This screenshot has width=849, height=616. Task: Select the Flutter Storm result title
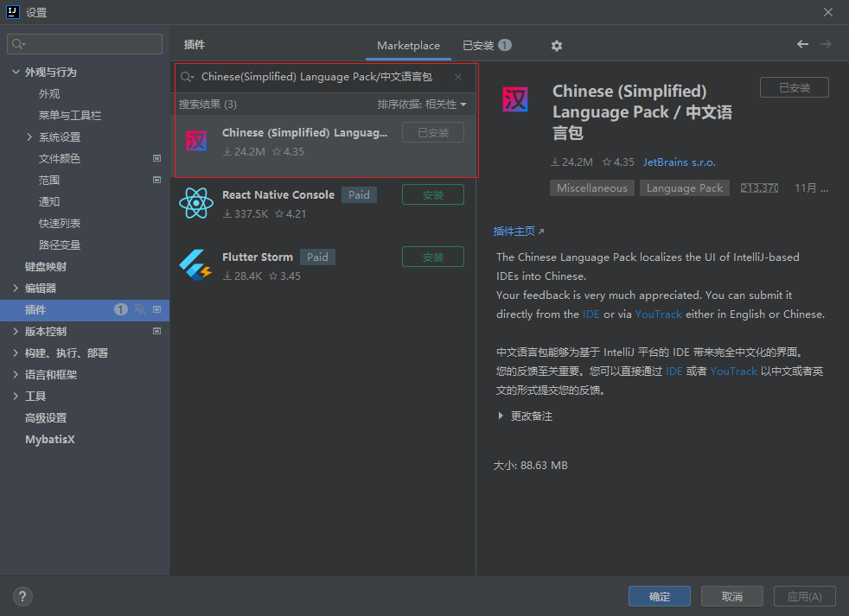tap(257, 257)
